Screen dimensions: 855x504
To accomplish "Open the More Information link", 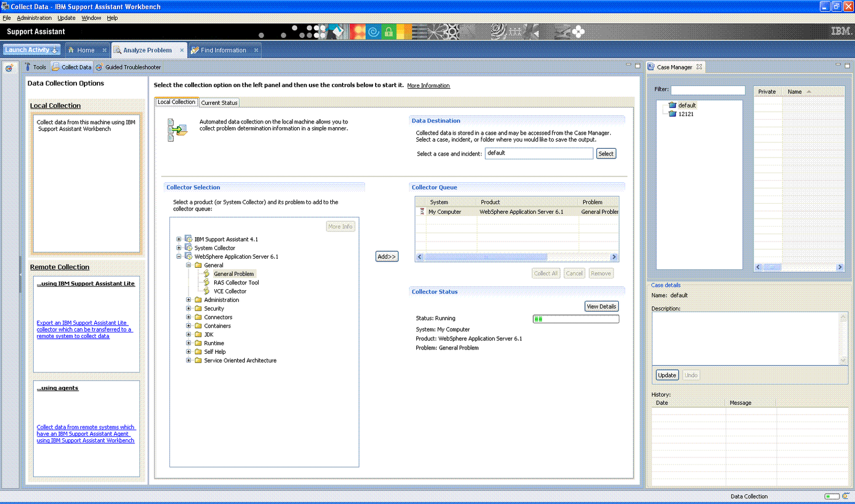I will [x=429, y=86].
